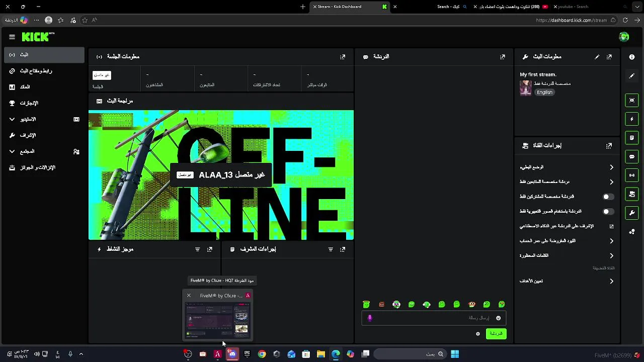The height and width of the screenshot is (362, 644).
Task: Click the stream category thumbnail in stream info
Action: pos(526,88)
